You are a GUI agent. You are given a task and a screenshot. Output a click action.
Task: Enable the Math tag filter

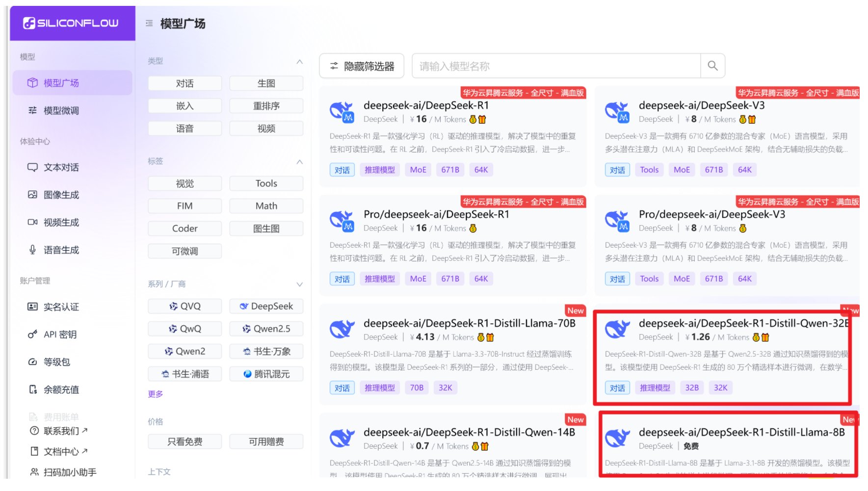click(266, 206)
